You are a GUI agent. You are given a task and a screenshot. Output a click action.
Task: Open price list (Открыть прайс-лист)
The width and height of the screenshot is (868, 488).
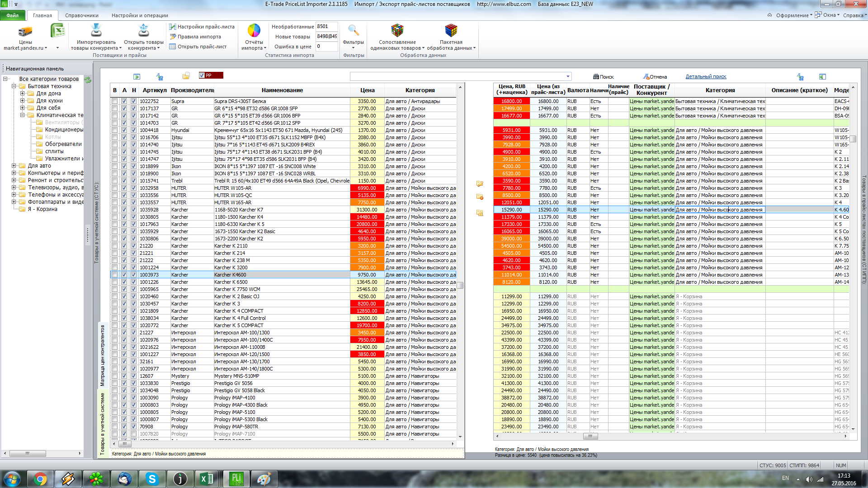198,47
